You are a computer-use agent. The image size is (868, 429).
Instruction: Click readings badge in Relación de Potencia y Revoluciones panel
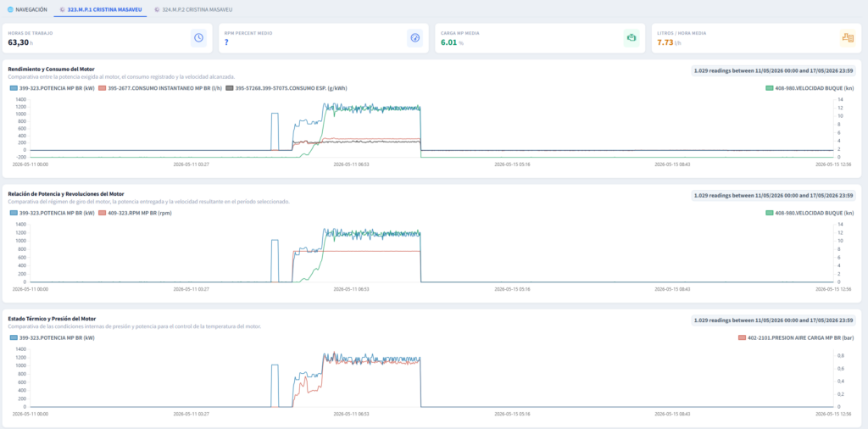(x=774, y=195)
